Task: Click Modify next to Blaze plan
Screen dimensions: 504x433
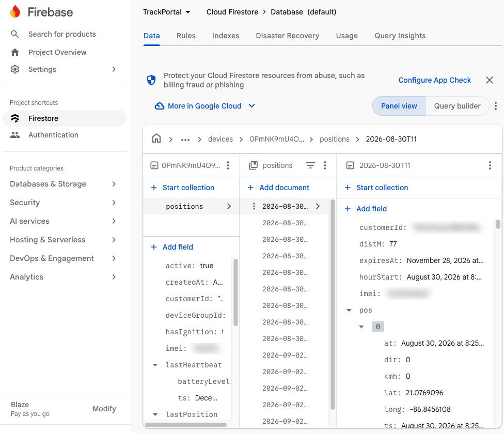Action: [x=104, y=409]
